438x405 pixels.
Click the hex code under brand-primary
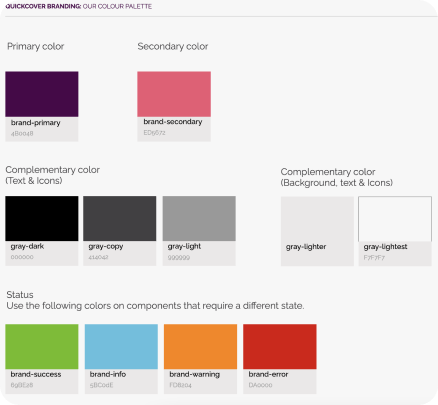point(22,133)
